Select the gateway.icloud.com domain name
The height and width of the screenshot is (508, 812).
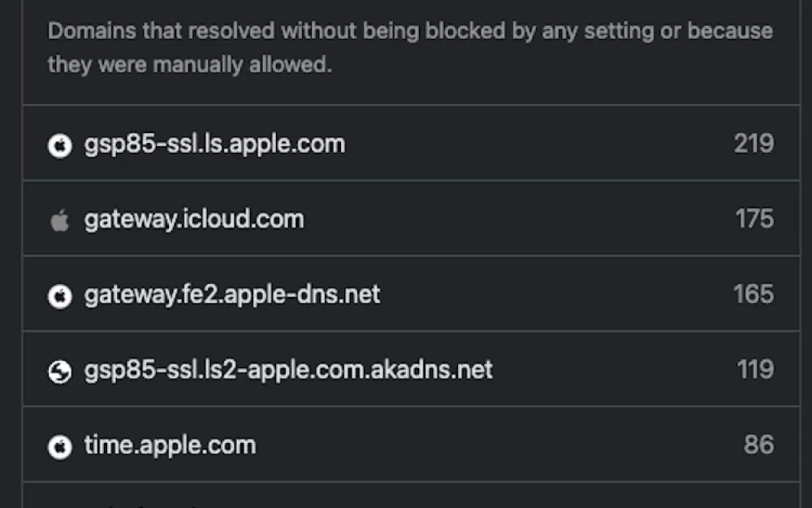click(x=194, y=219)
